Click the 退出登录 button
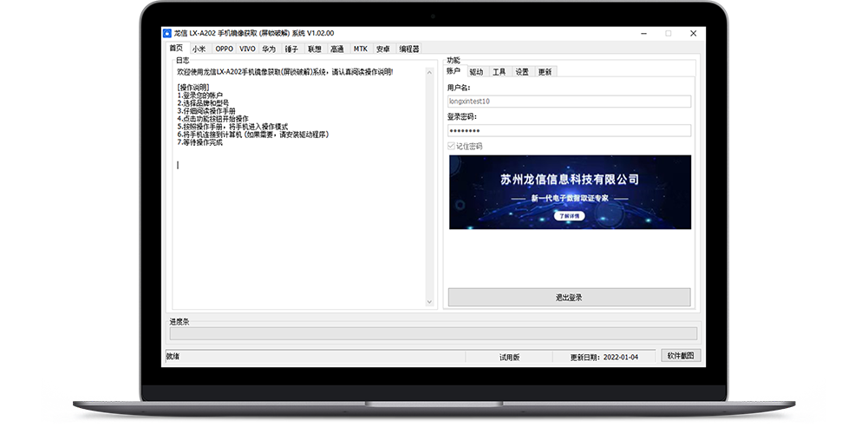The height and width of the screenshot is (434, 868). pyautogui.click(x=569, y=298)
